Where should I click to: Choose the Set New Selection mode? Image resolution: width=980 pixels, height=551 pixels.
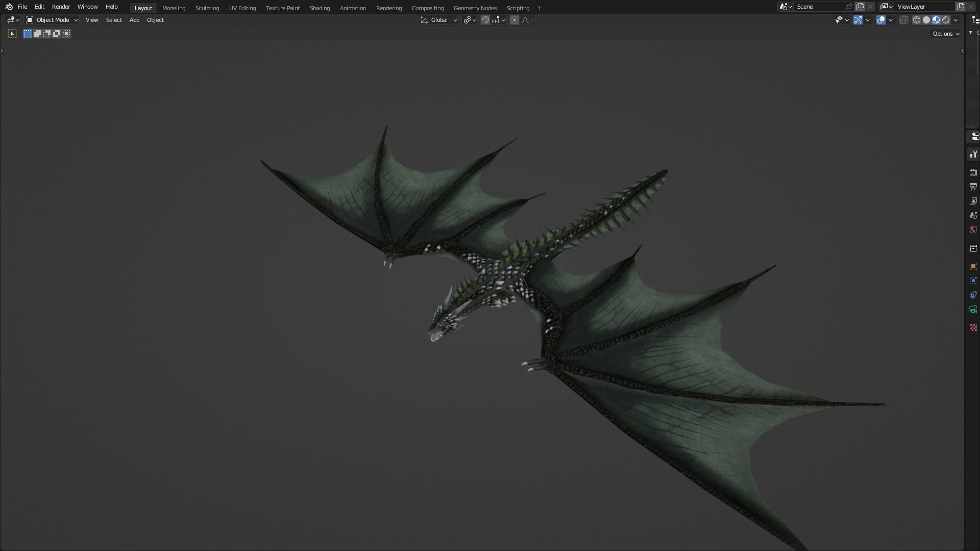coord(28,34)
